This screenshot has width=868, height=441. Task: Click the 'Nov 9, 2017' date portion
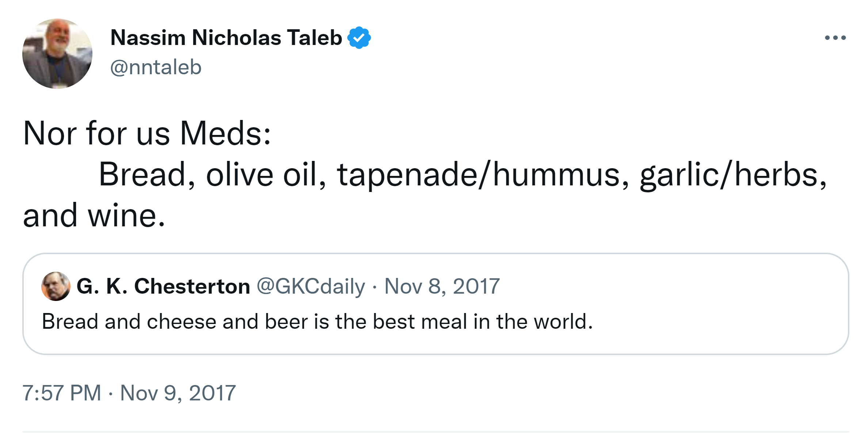pyautogui.click(x=178, y=393)
